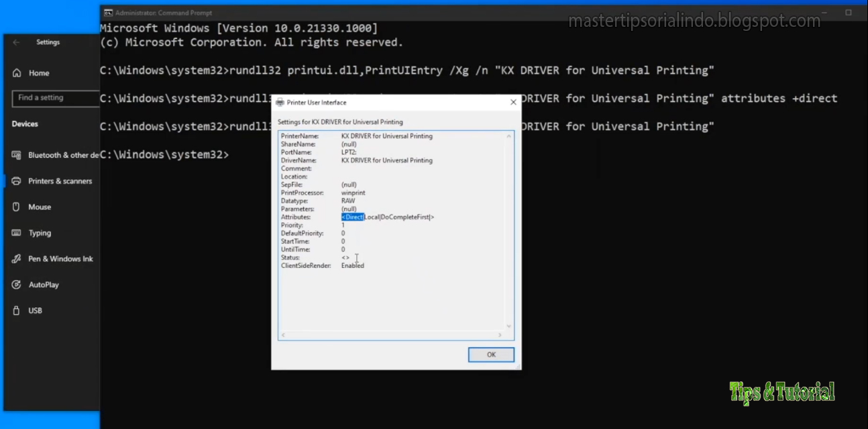This screenshot has width=868, height=429.
Task: Open Mouse settings
Action: pos(40,207)
